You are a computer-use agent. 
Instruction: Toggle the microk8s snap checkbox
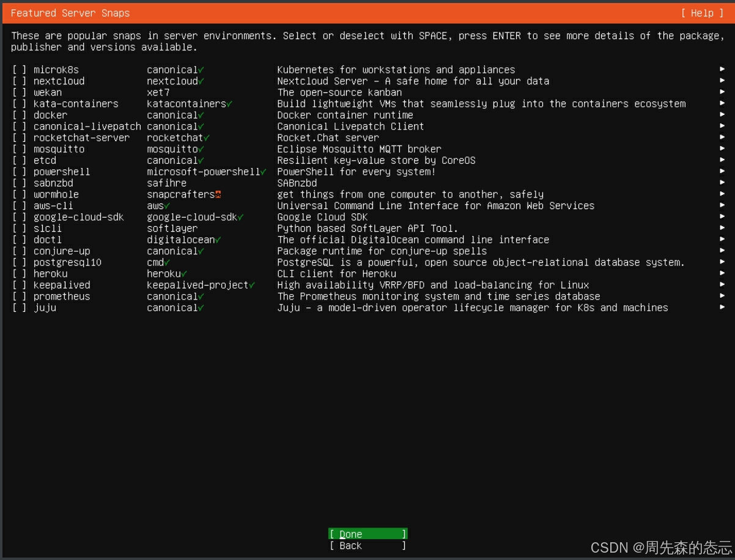pos(20,70)
